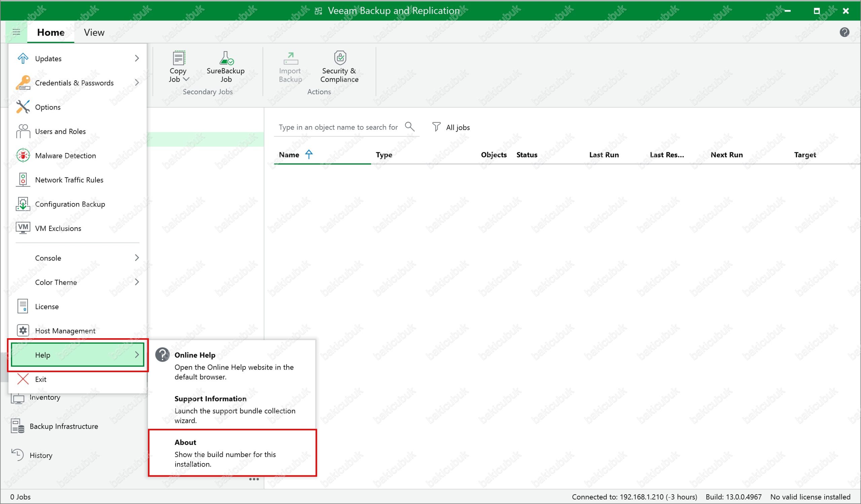The image size is (861, 504).
Task: Click the All jobs filter label
Action: [458, 127]
